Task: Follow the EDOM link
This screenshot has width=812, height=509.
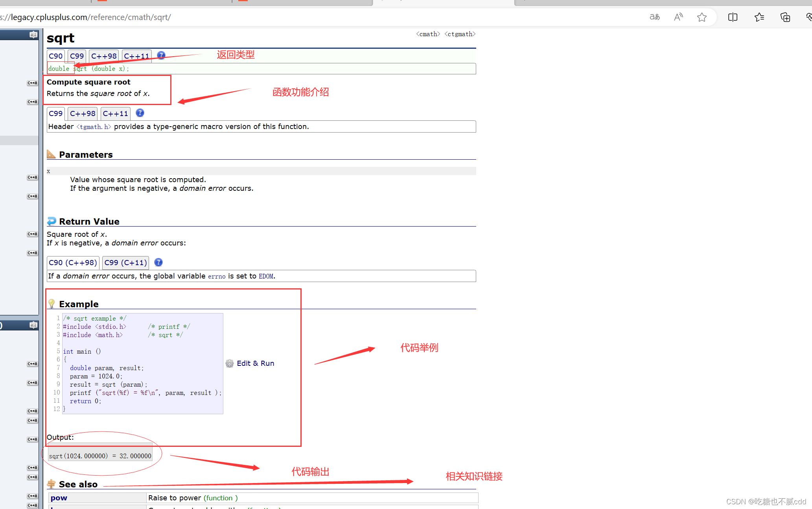Action: [x=266, y=276]
